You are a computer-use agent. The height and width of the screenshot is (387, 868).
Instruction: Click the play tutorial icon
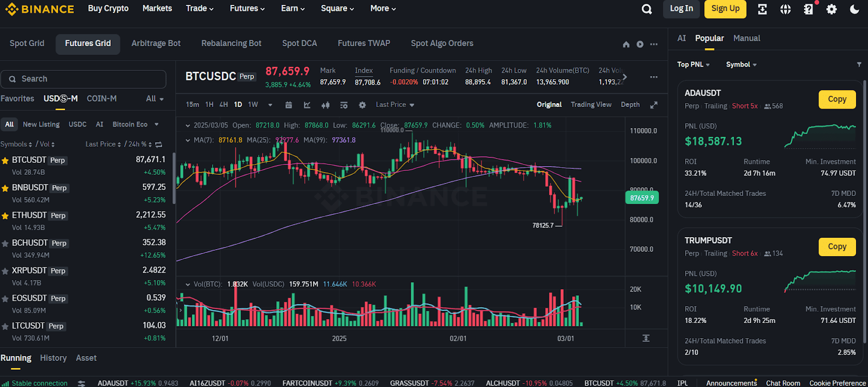640,45
